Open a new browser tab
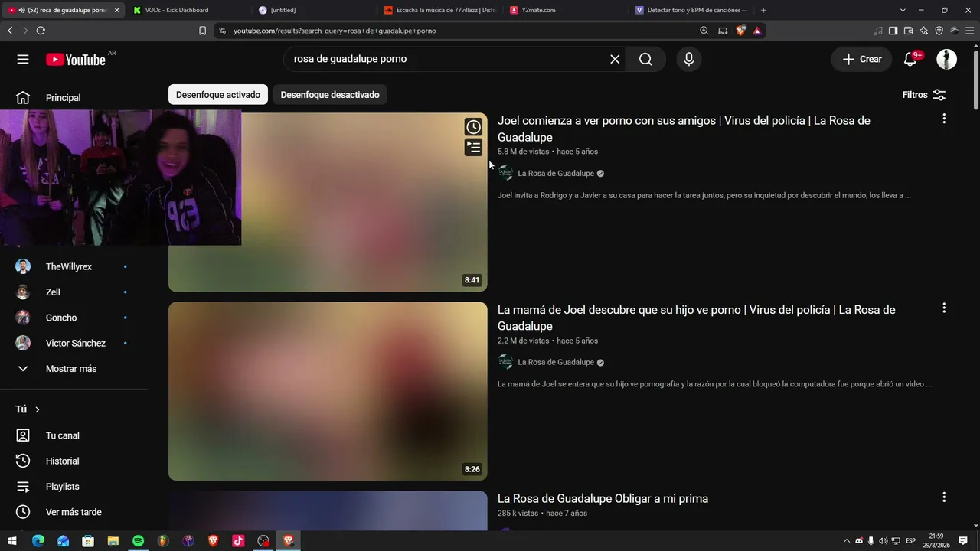The height and width of the screenshot is (551, 980). (763, 10)
